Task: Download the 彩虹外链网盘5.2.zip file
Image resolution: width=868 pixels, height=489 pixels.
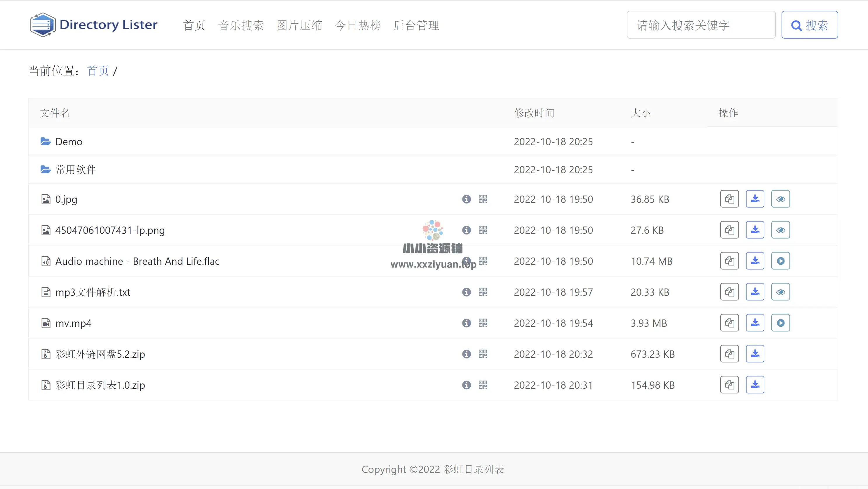Action: [755, 354]
